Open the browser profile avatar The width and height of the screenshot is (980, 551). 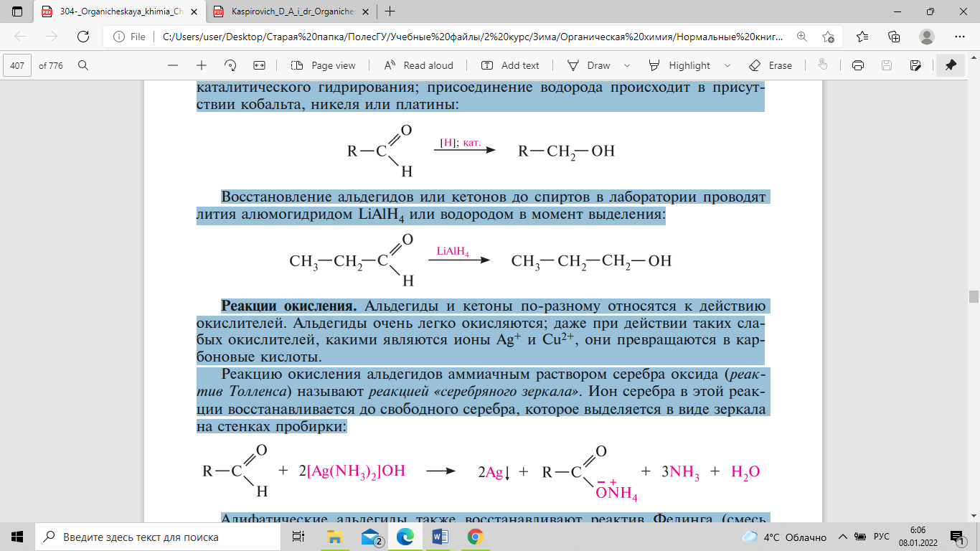coord(927,37)
